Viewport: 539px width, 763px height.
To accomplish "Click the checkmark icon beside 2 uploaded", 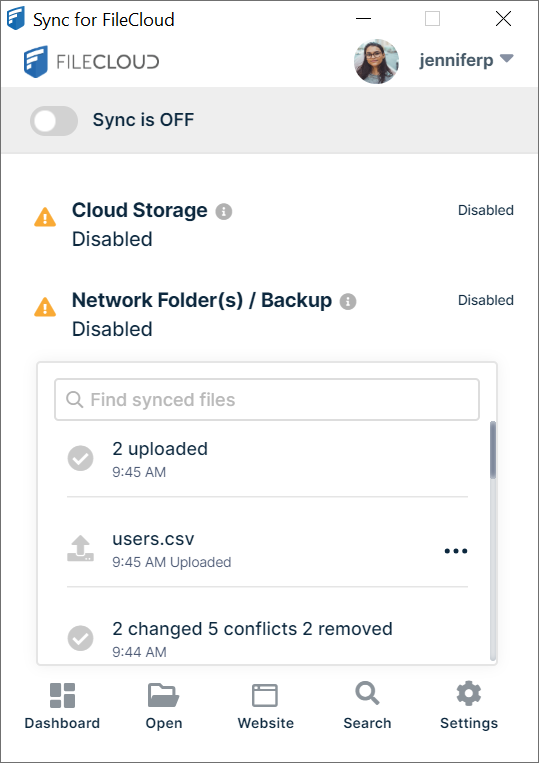I will pyautogui.click(x=80, y=458).
